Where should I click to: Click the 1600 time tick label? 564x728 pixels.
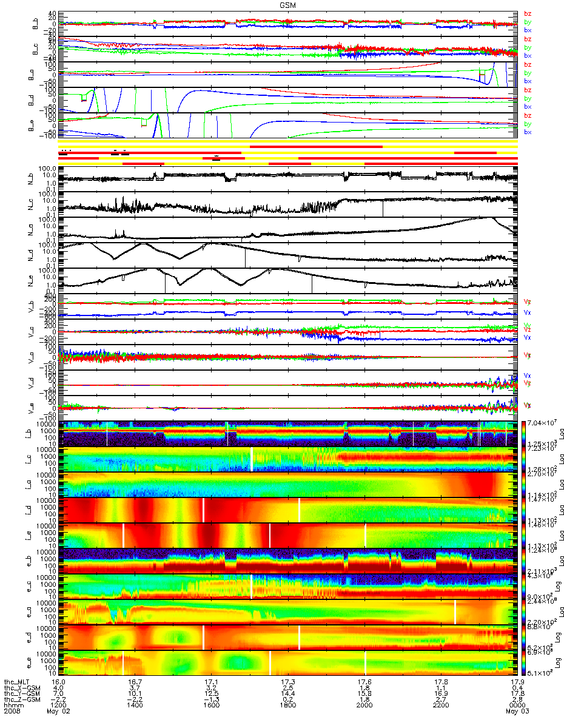pyautogui.click(x=211, y=706)
